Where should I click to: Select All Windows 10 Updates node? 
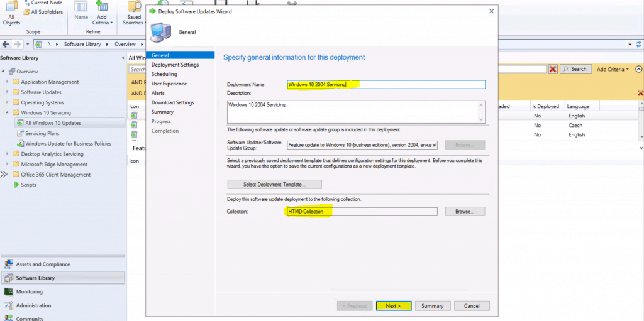click(x=69, y=122)
